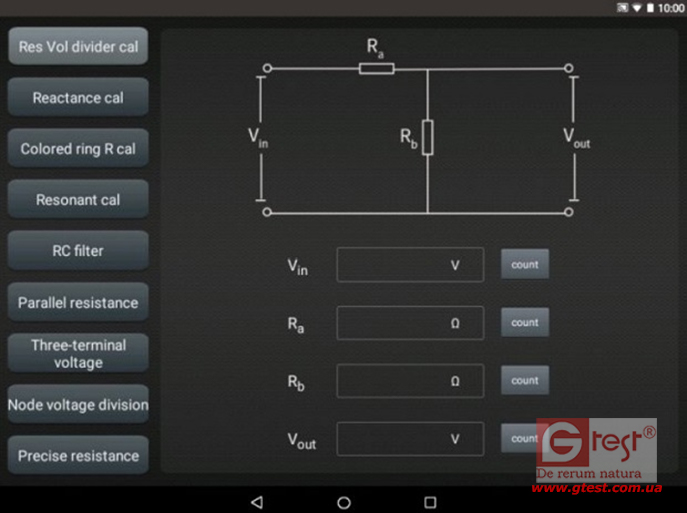687x513 pixels.
Task: Tap the Android back navigation icon
Action: [257, 501]
